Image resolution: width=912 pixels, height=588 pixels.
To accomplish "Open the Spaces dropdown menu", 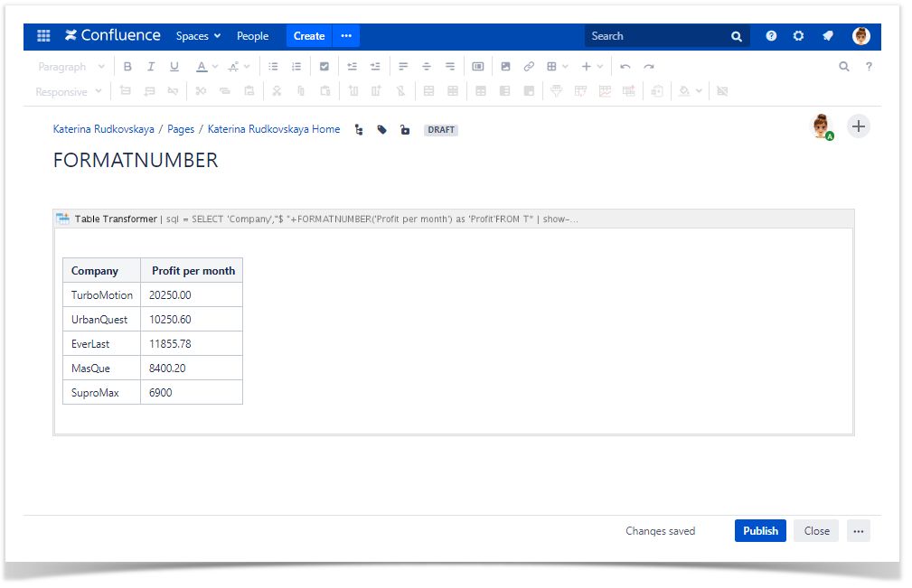I will tap(198, 36).
